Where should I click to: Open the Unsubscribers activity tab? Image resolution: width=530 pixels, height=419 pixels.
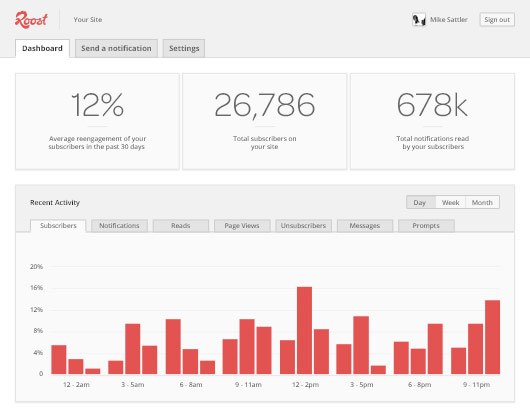(303, 226)
